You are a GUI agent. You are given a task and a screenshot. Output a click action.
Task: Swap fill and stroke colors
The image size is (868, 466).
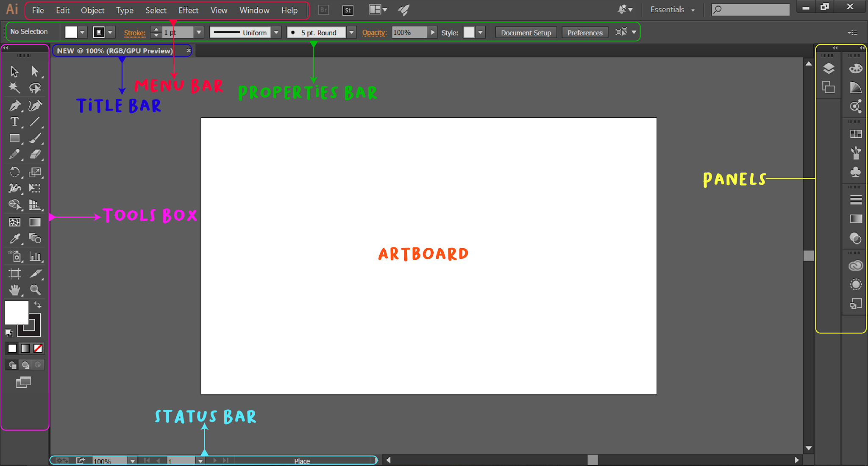37,305
